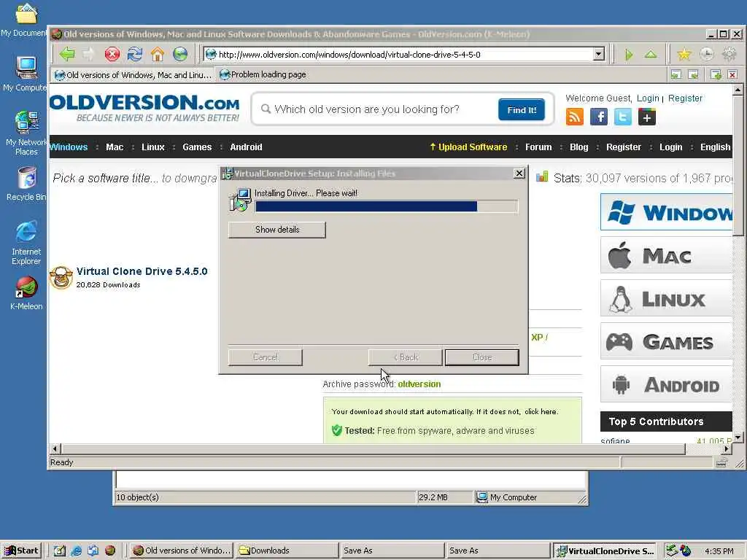Select the Internet Explorer desktop icon
The width and height of the screenshot is (747, 560).
pyautogui.click(x=26, y=243)
